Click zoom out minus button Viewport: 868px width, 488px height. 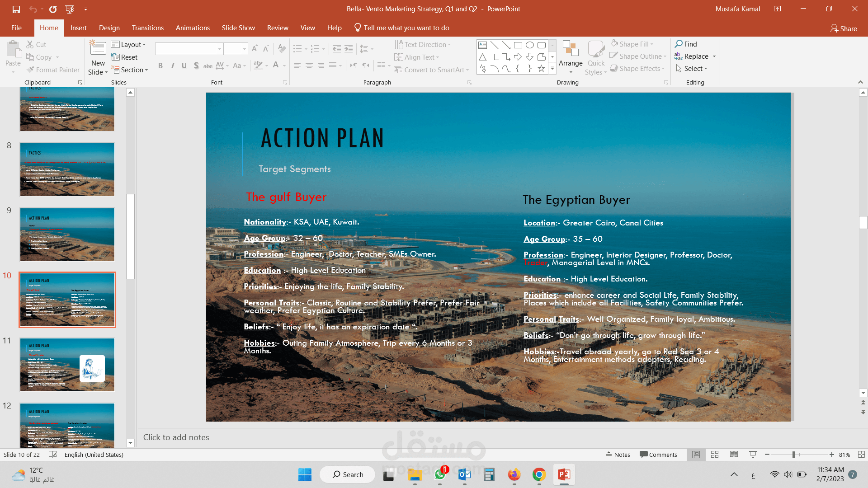(x=767, y=455)
